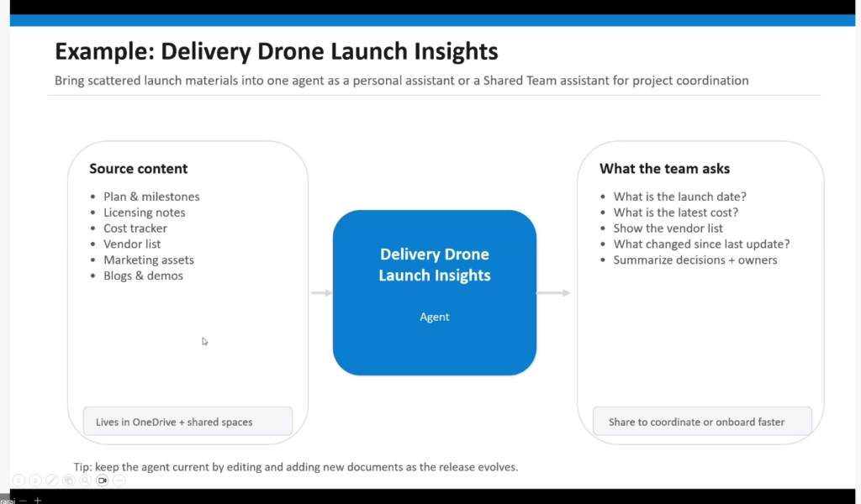Viewport: 861px width, 504px height.
Task: Toggle the camera icon in slideshow controls
Action: tap(103, 480)
